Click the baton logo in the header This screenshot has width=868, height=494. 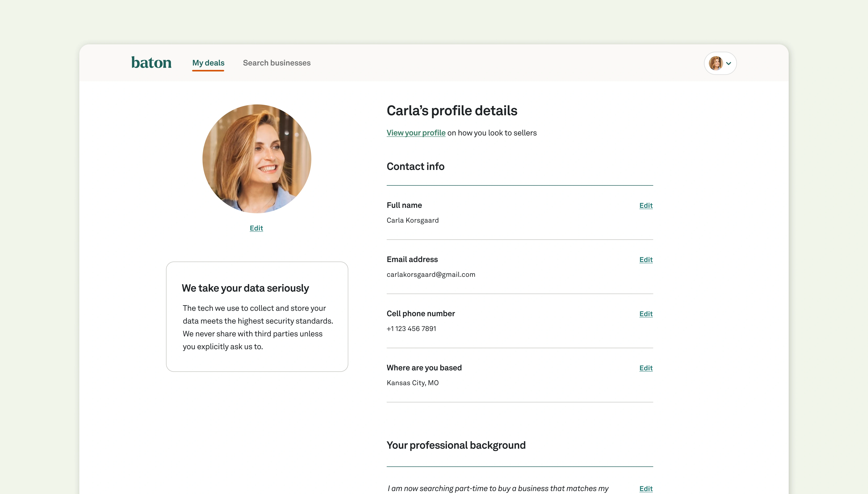click(151, 62)
